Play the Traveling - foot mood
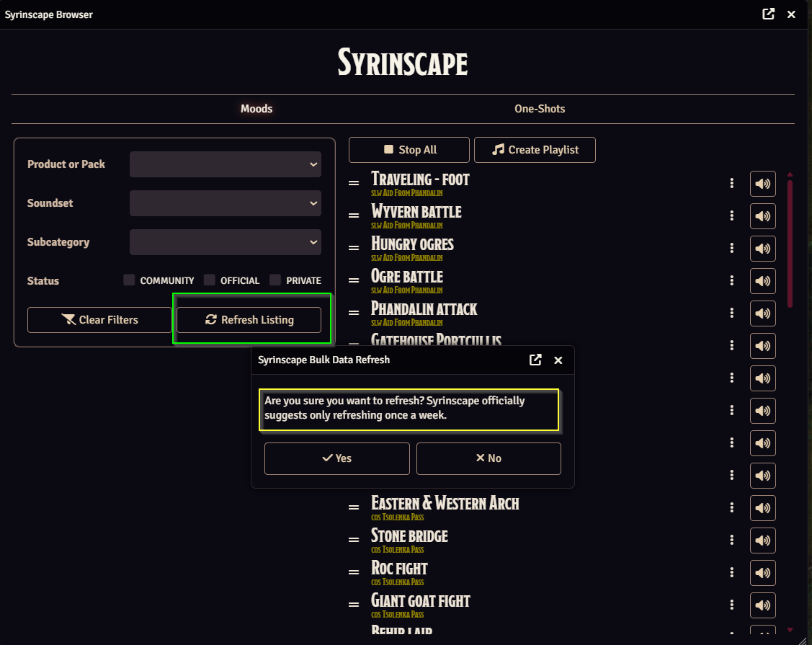Screen dimensions: 812x645 (762, 183)
